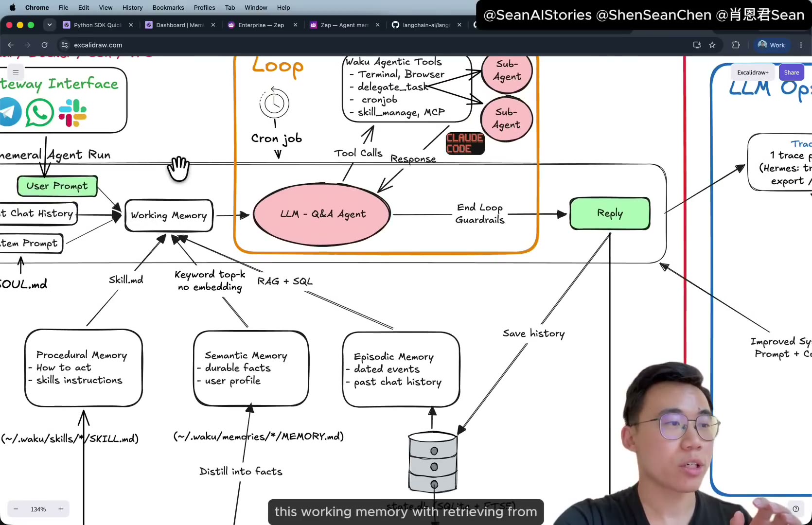Reload the excalidraw.com page
The image size is (812, 525).
44,45
